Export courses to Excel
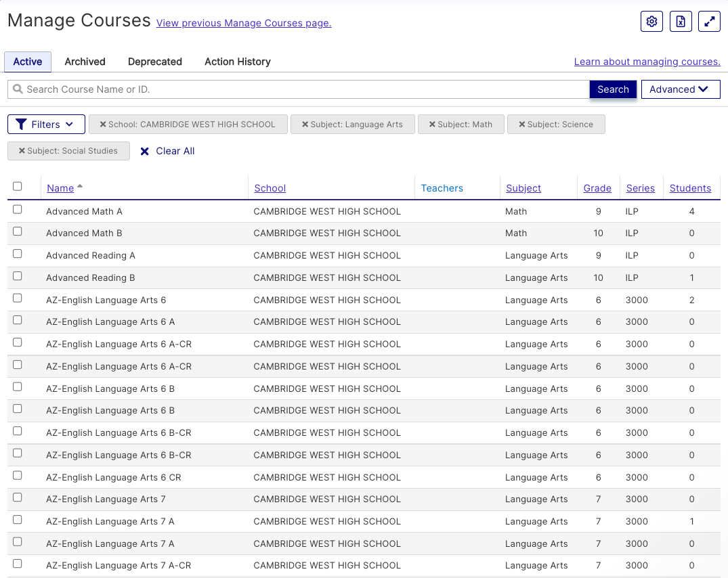This screenshot has height=578, width=728. point(681,21)
